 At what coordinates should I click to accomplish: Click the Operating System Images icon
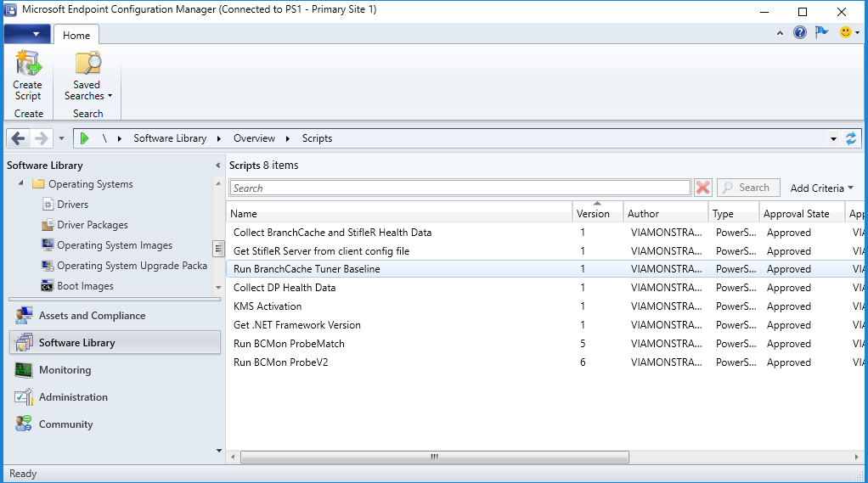[48, 245]
